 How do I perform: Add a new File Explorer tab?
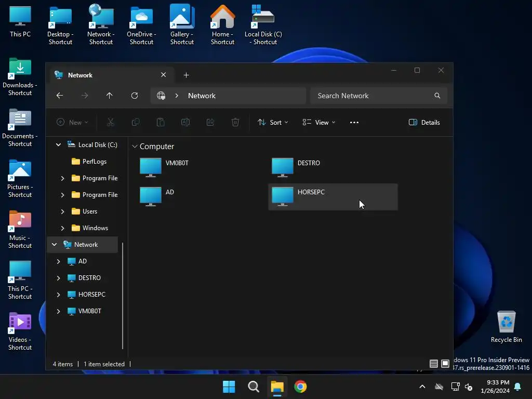[187, 75]
